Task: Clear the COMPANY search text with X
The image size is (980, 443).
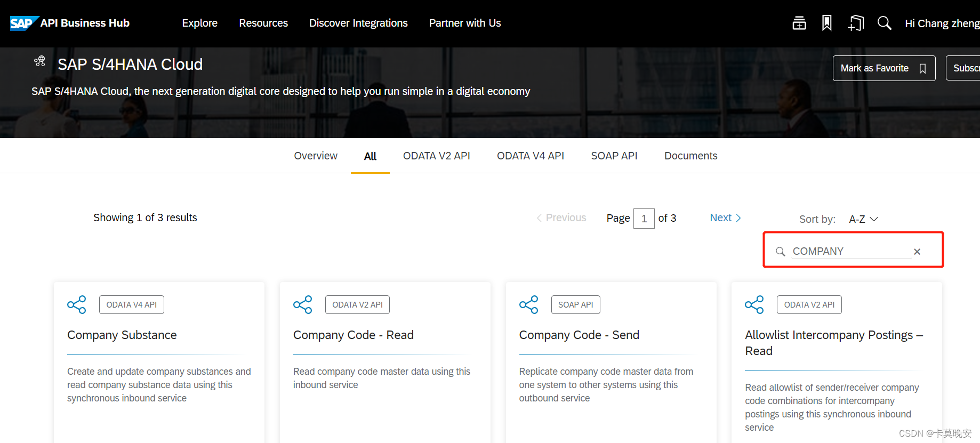Action: [x=917, y=252]
